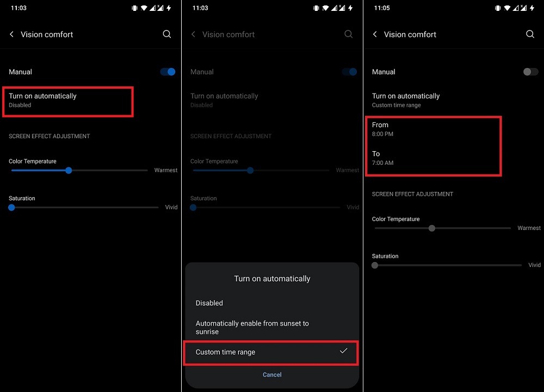Open search icon in right screen header
Image resolution: width=544 pixels, height=392 pixels.
[x=530, y=34]
